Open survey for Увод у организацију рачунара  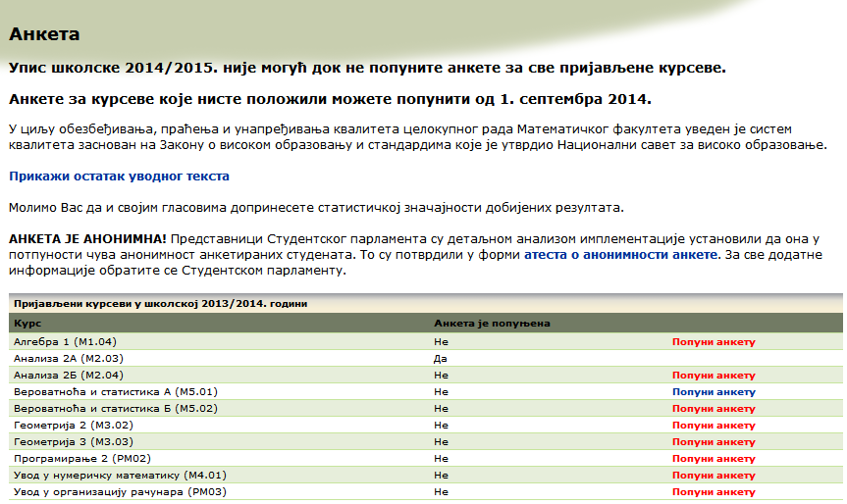(x=714, y=492)
